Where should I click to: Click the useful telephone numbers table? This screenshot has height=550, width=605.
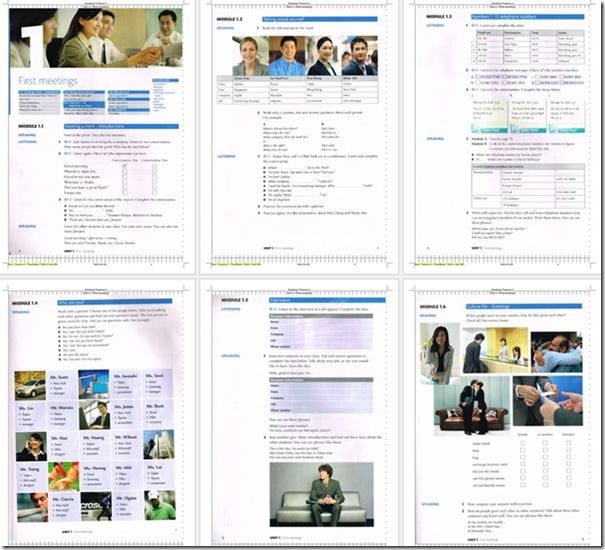coord(528,186)
